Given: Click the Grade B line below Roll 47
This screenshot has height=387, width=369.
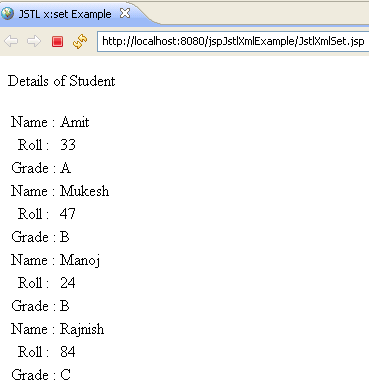Looking at the screenshot, I should (x=40, y=237).
